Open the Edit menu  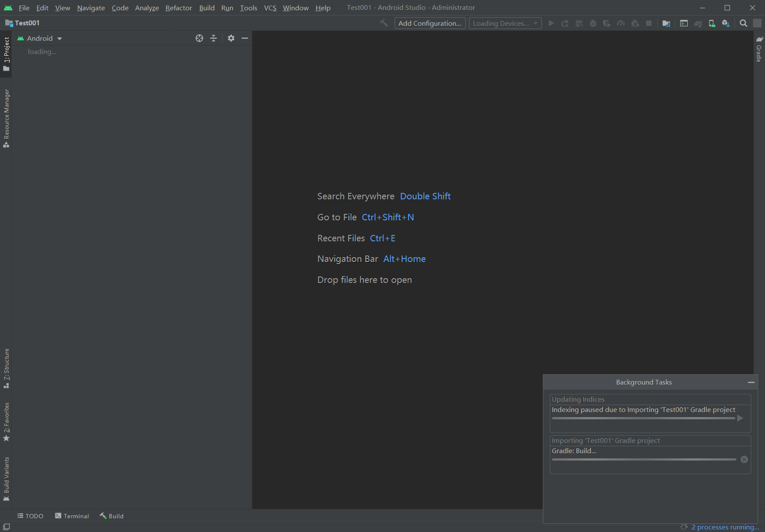pos(42,8)
